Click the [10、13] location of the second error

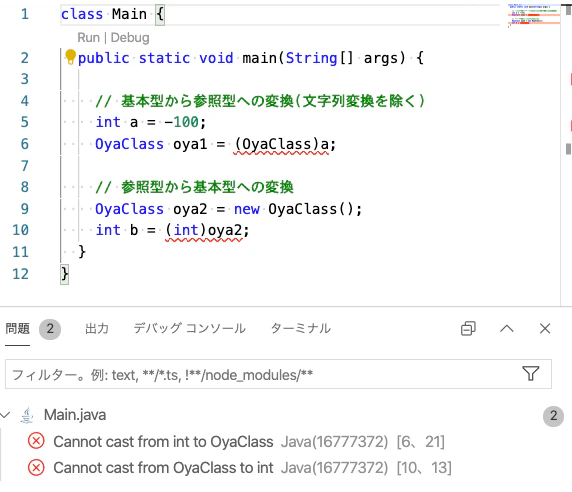(x=424, y=468)
